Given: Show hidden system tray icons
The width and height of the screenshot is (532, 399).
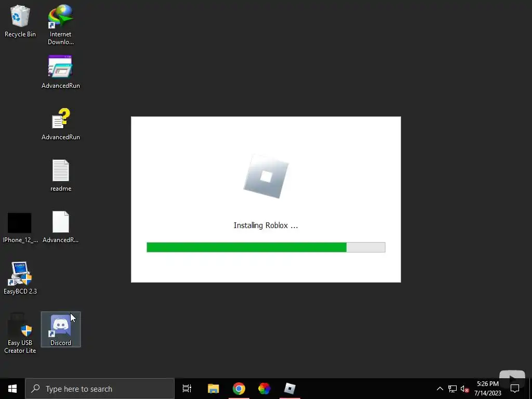Looking at the screenshot, I should (x=440, y=389).
